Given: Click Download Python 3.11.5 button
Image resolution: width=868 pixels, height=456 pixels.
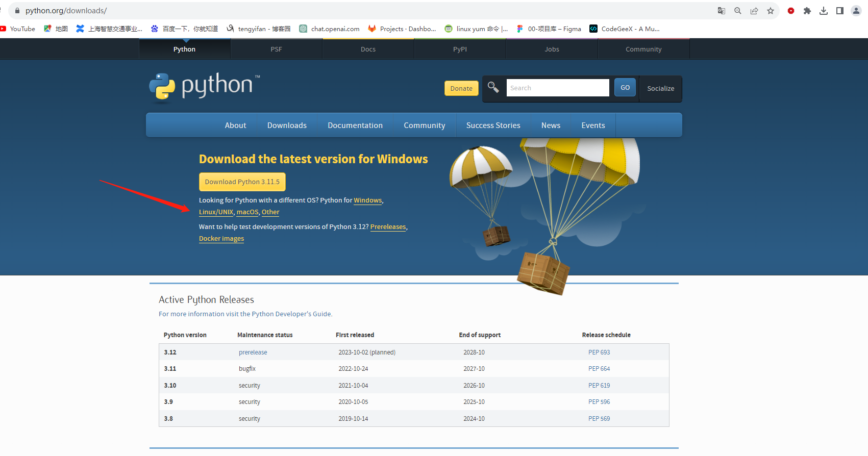Looking at the screenshot, I should [x=242, y=182].
